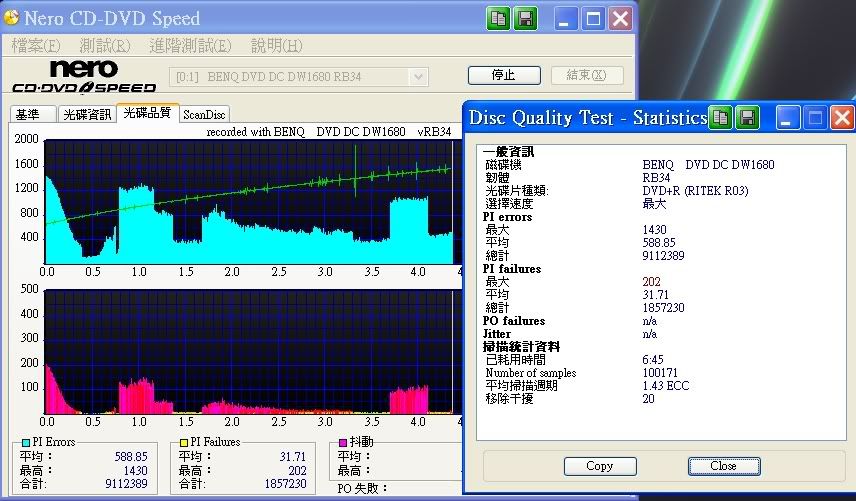Select the 光碟品質 tab
856x501 pixels.
(147, 112)
